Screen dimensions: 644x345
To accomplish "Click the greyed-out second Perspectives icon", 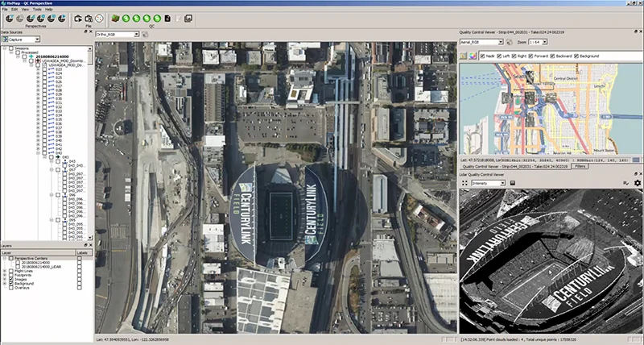I will [x=19, y=19].
